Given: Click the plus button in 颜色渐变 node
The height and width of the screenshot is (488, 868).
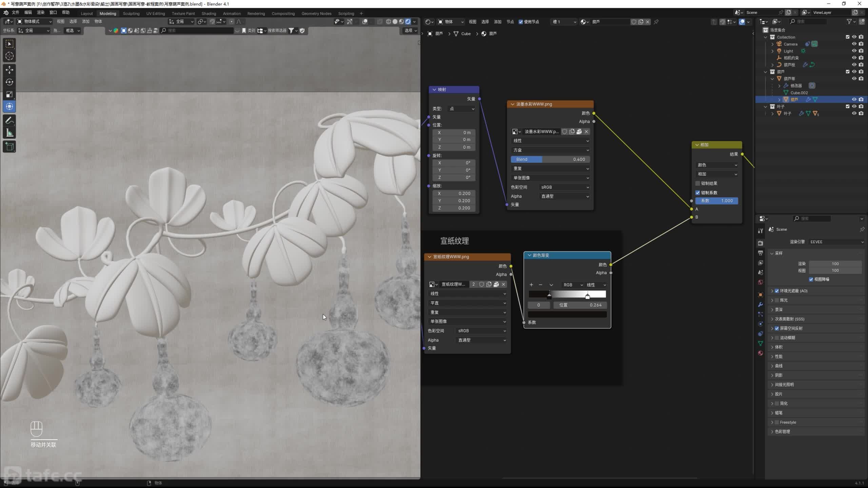Looking at the screenshot, I should (531, 285).
